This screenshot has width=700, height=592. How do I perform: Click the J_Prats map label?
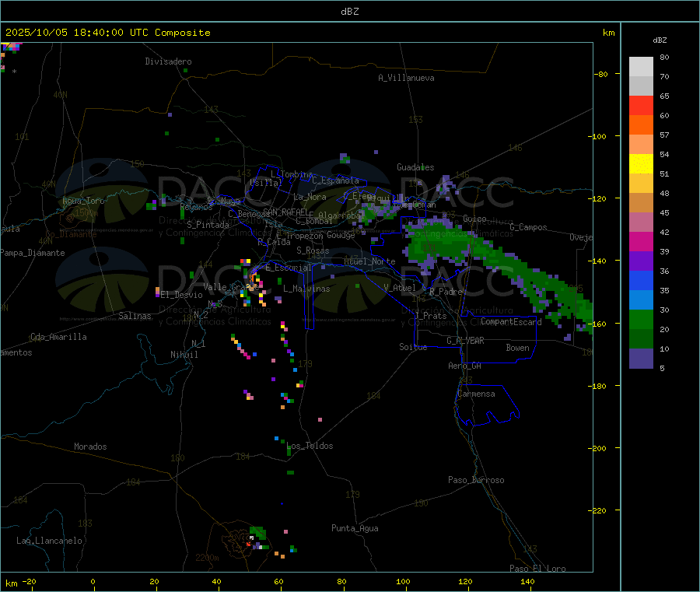(x=431, y=315)
